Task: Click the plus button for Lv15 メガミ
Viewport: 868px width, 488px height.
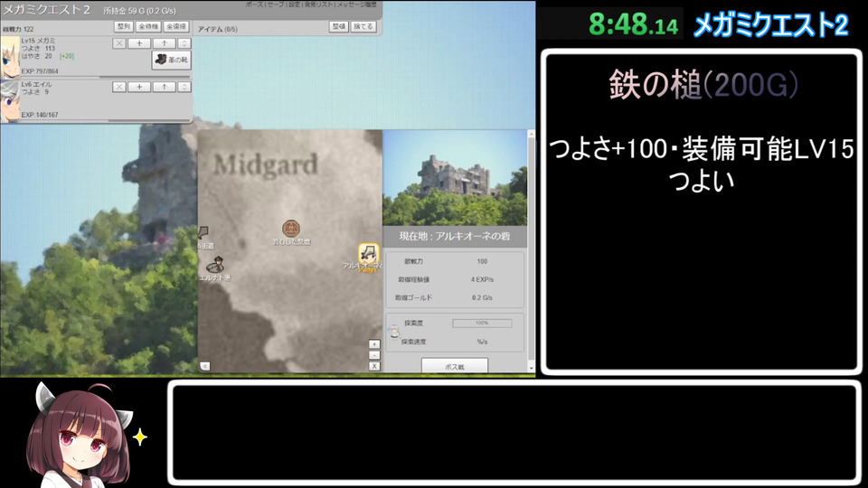Action: (x=139, y=43)
